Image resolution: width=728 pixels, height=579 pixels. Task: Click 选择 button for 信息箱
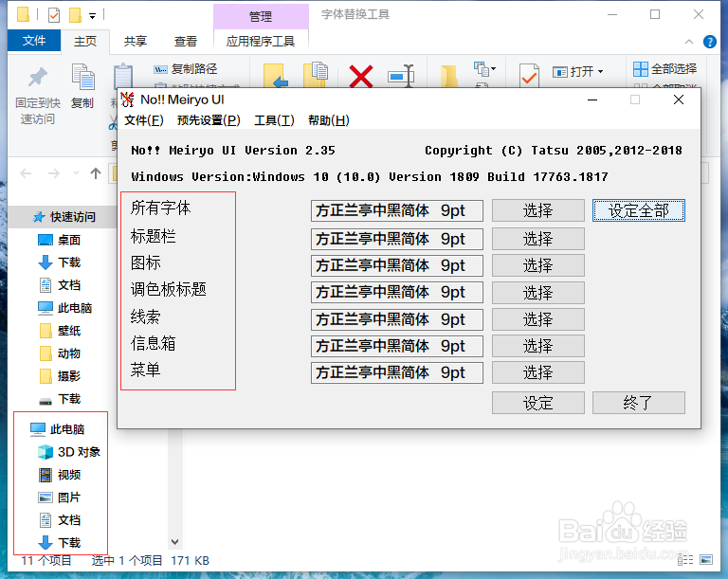click(x=538, y=346)
